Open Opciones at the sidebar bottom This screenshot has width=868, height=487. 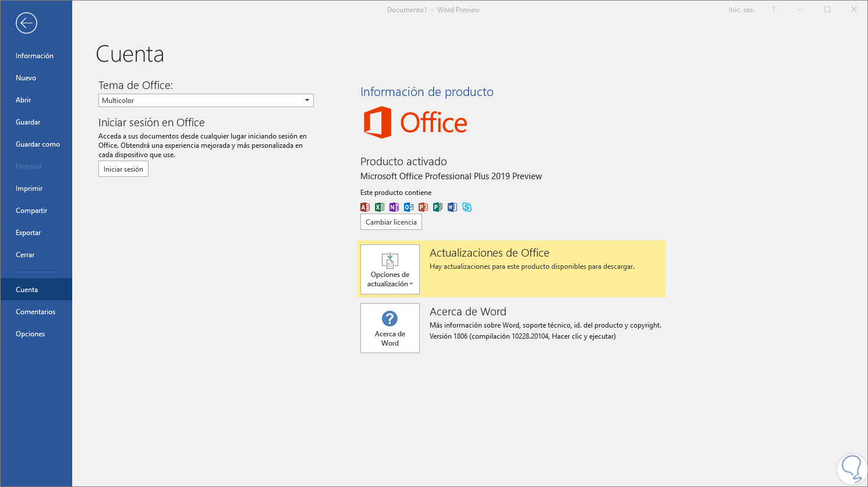30,334
